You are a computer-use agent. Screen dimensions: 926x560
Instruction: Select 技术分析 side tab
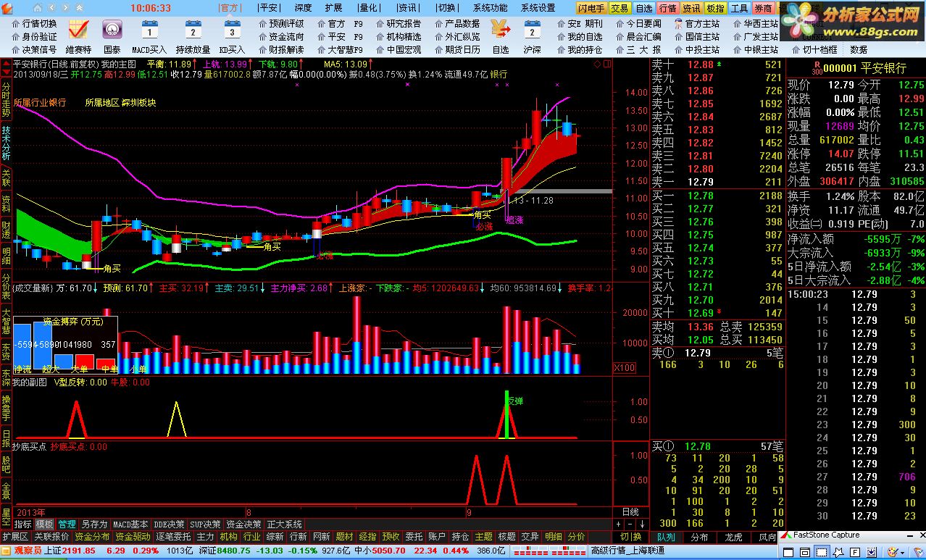click(6, 142)
